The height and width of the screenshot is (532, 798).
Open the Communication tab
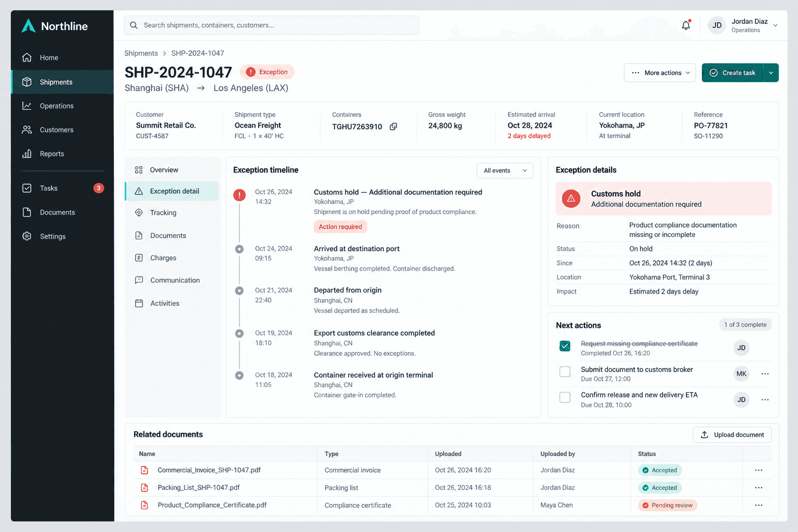point(172,281)
